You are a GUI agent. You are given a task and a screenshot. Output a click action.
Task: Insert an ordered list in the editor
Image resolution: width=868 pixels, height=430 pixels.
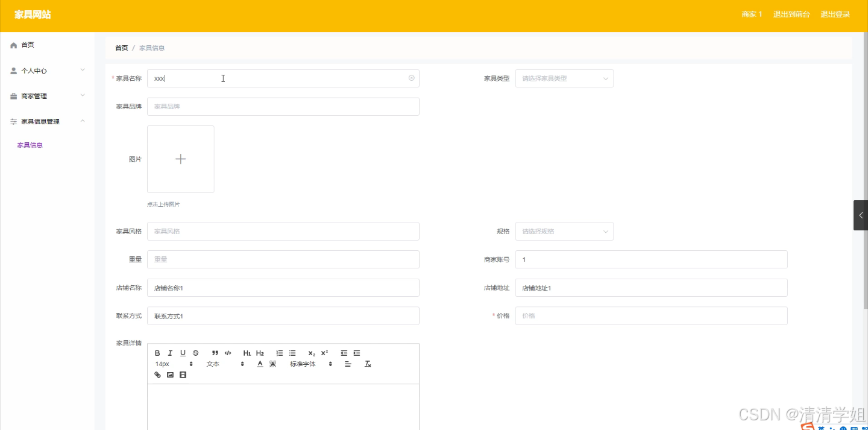pyautogui.click(x=280, y=353)
